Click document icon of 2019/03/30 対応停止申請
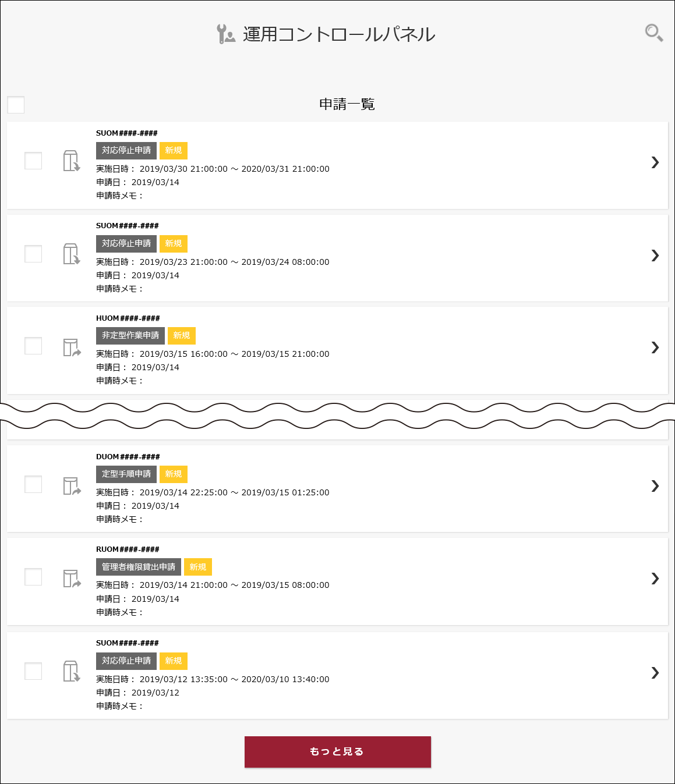675x784 pixels. pos(71,161)
